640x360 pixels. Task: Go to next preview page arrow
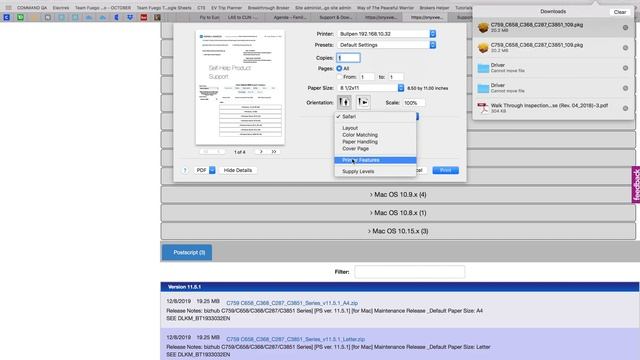click(261, 152)
